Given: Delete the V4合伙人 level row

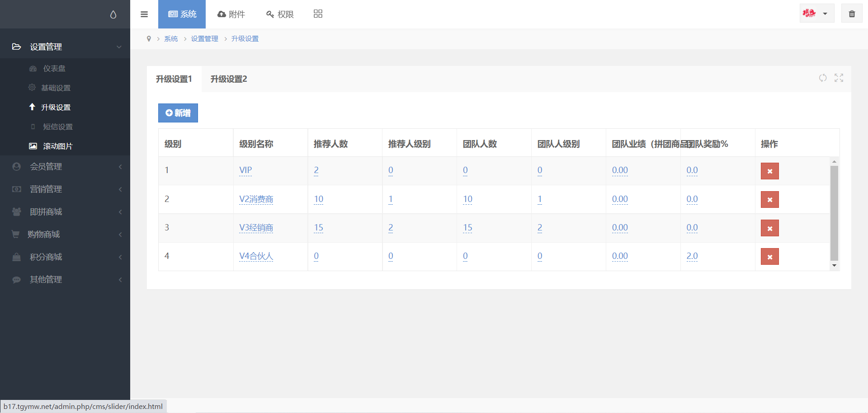Looking at the screenshot, I should click(769, 257).
